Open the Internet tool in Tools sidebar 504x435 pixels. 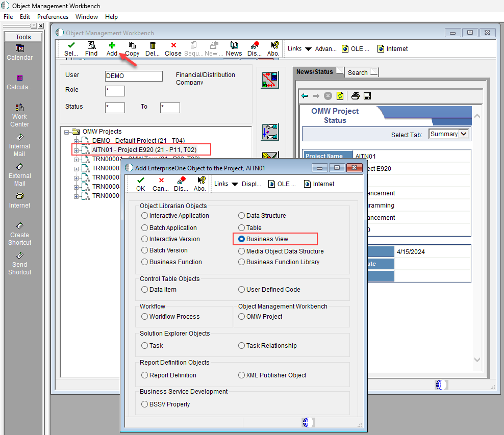pyautogui.click(x=19, y=200)
